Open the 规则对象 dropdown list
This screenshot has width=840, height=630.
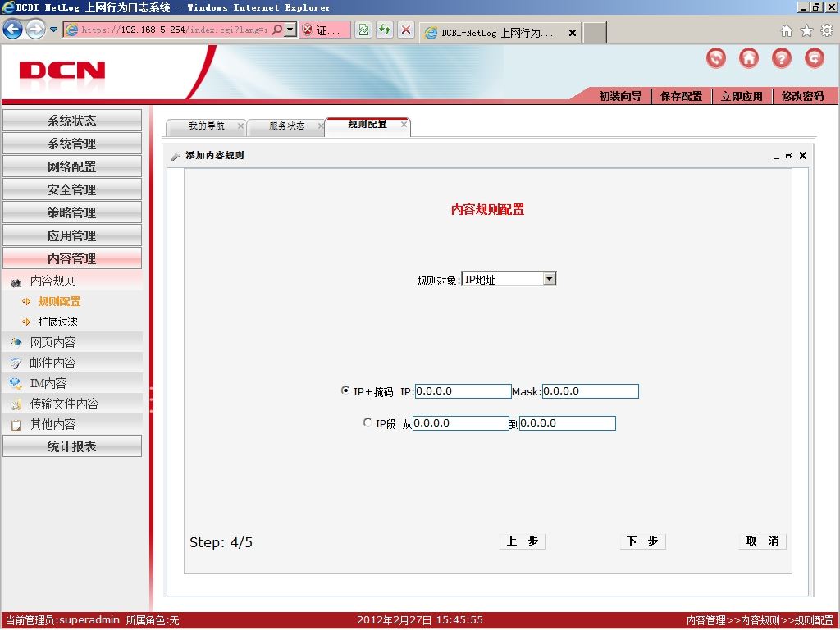[549, 279]
